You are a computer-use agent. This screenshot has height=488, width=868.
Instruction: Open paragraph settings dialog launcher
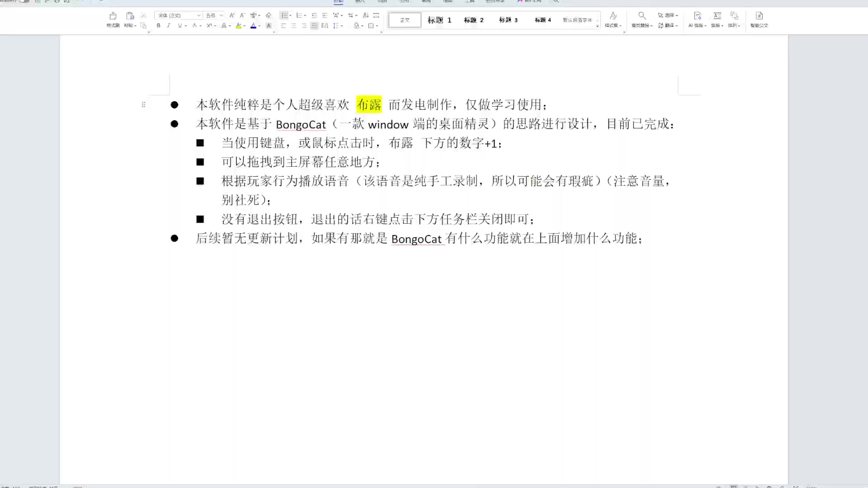point(381,32)
